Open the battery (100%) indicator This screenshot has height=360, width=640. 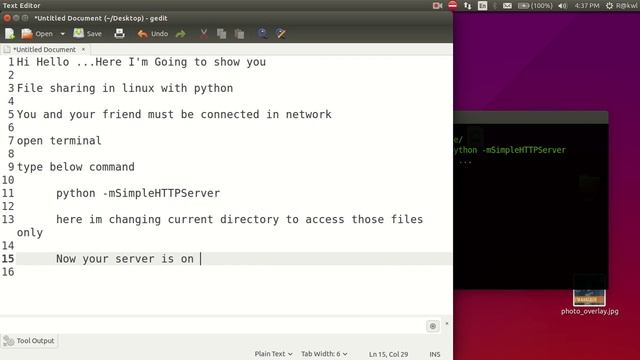[x=535, y=6]
